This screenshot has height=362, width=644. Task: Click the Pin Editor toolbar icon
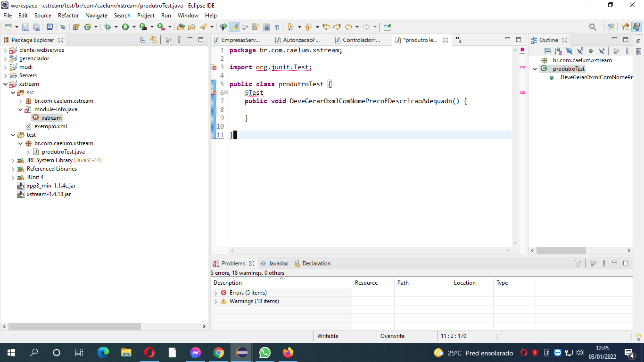pos(387,27)
